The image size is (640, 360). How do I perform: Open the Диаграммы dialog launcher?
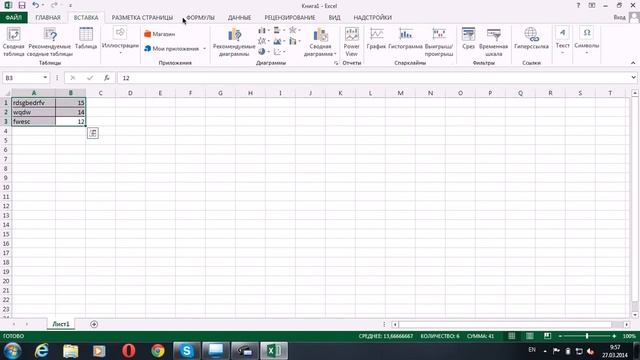336,63
